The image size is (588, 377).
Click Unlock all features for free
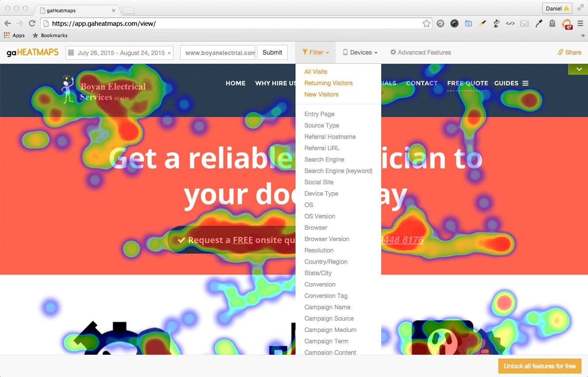click(x=539, y=366)
